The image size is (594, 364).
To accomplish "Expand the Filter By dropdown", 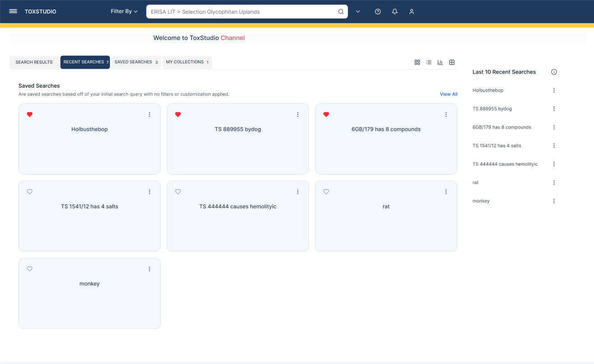I will (124, 11).
